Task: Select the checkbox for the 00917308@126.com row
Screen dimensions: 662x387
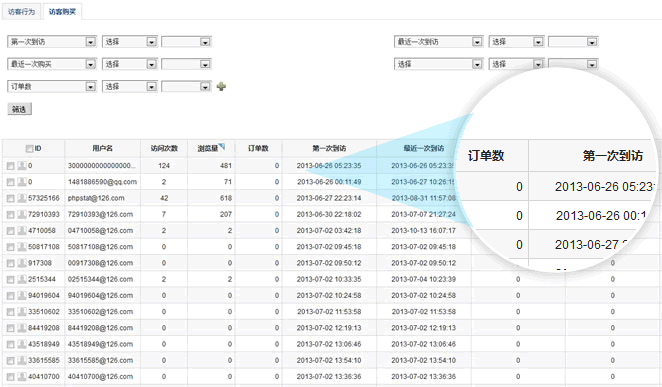Action: pyautogui.click(x=11, y=264)
